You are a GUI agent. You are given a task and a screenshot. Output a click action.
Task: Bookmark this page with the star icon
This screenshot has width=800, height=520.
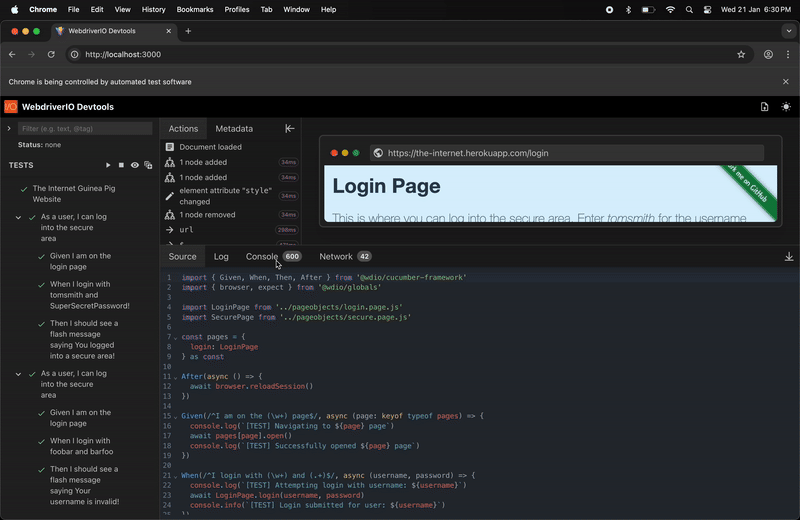pyautogui.click(x=741, y=54)
